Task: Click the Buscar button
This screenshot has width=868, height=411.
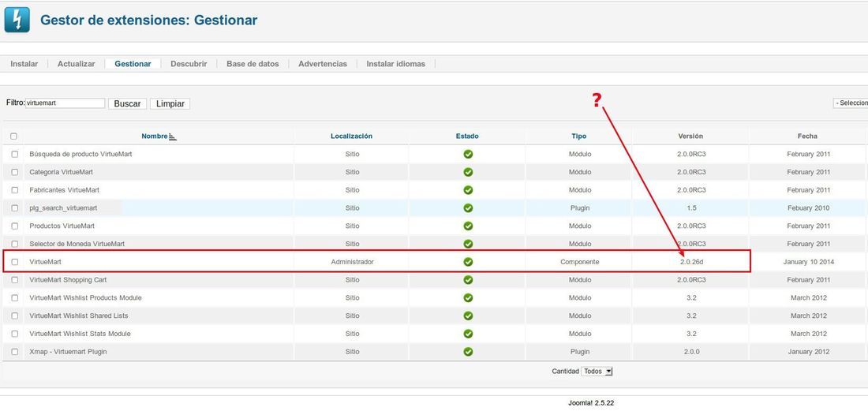Action: pos(127,103)
